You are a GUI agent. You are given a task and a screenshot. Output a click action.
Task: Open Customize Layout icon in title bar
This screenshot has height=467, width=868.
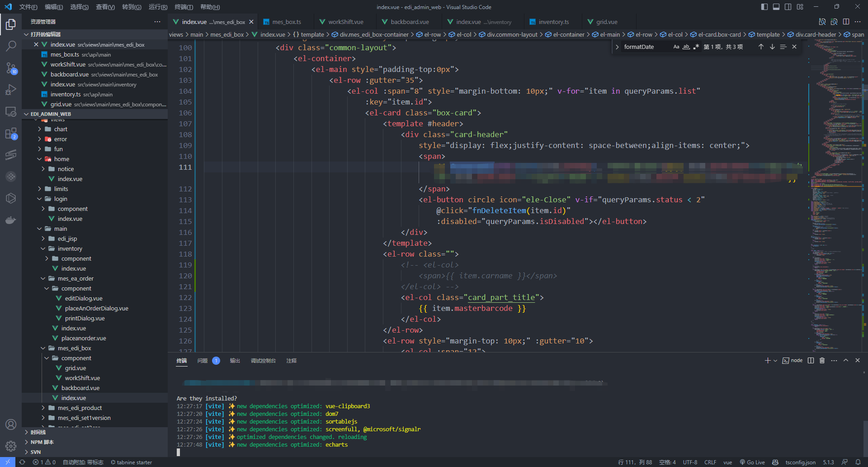click(x=800, y=7)
